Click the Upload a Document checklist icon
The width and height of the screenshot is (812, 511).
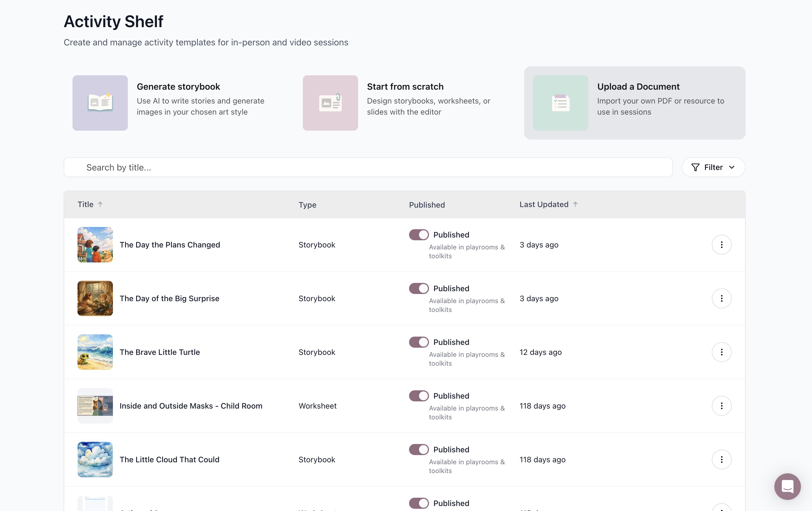[x=560, y=103]
